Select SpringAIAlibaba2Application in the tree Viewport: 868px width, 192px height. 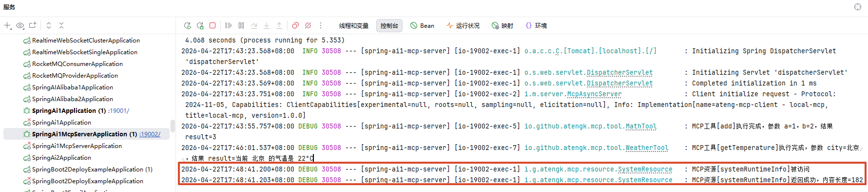click(x=73, y=99)
